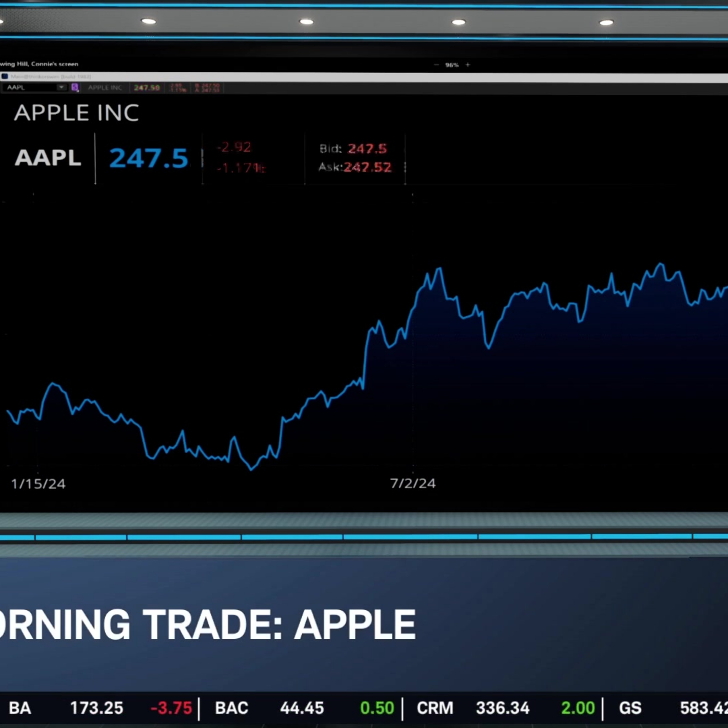Click the small 247.50 last price in toolbar
728x728 pixels.
(x=147, y=88)
